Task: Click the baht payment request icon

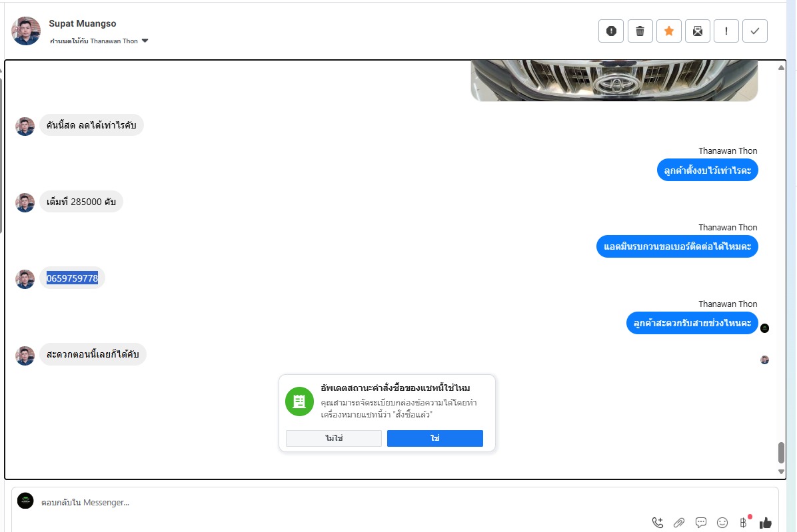Action: (x=744, y=522)
